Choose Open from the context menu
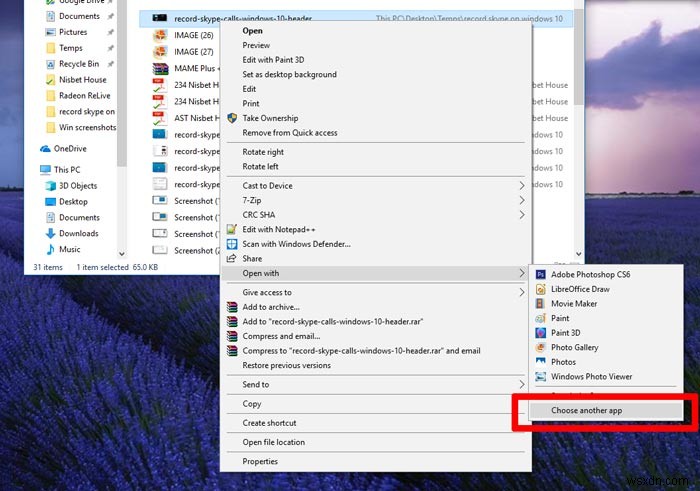Screen dimensions: 700x491 tap(252, 31)
